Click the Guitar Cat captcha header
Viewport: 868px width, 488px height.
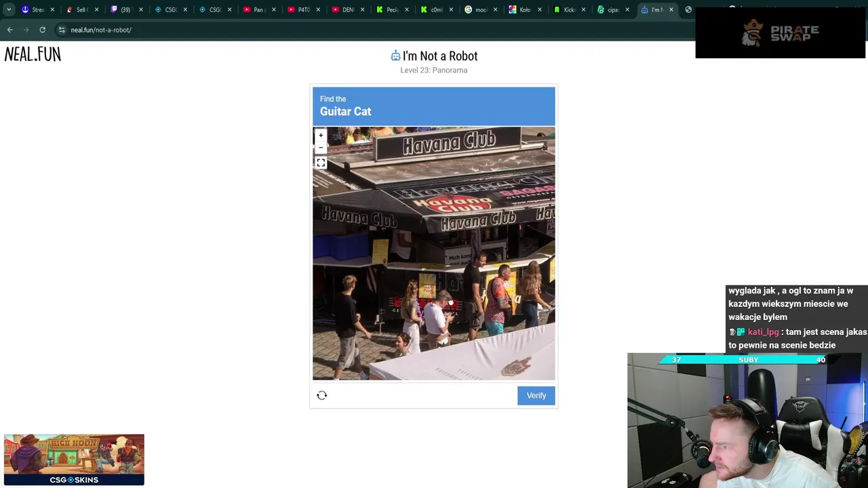tap(434, 106)
